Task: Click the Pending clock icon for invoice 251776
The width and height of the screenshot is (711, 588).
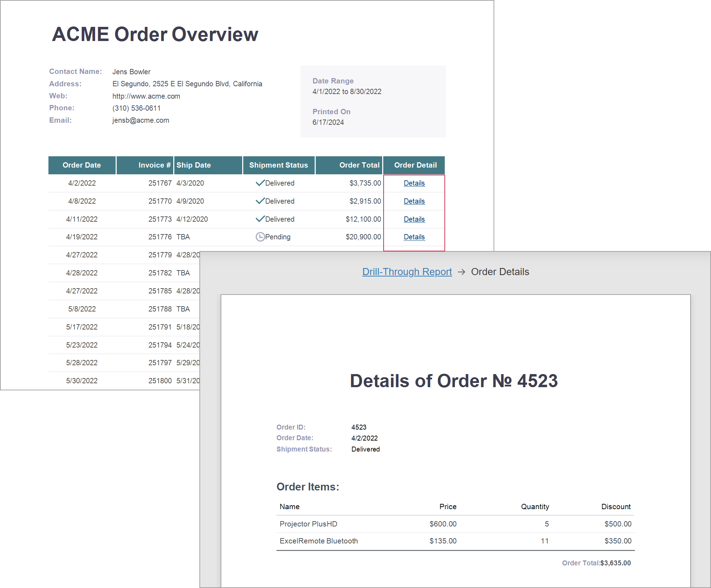Action: (260, 237)
